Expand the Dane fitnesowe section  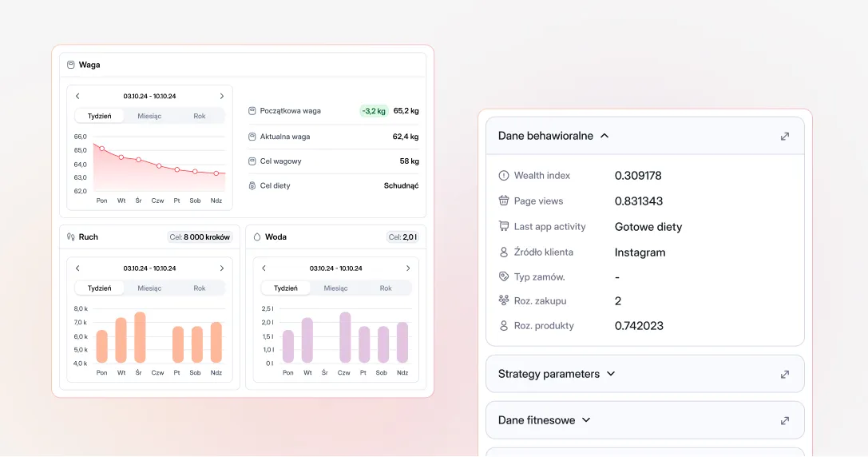(x=586, y=420)
